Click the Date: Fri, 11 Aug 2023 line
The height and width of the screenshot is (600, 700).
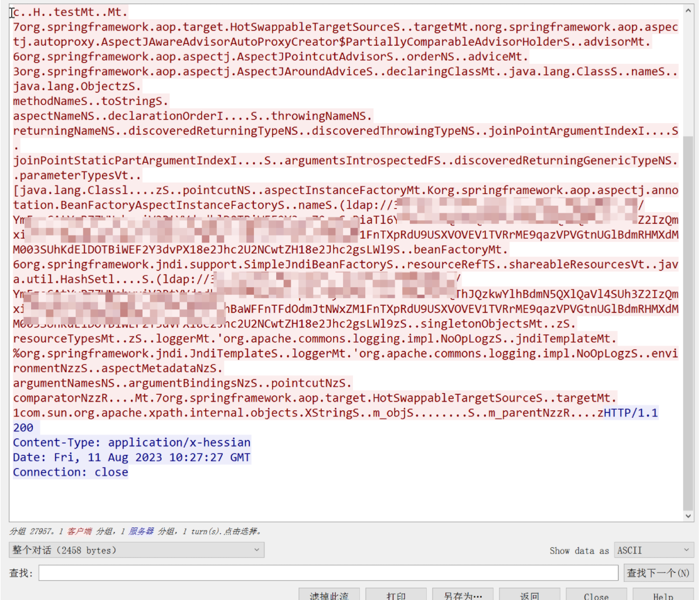click(132, 458)
